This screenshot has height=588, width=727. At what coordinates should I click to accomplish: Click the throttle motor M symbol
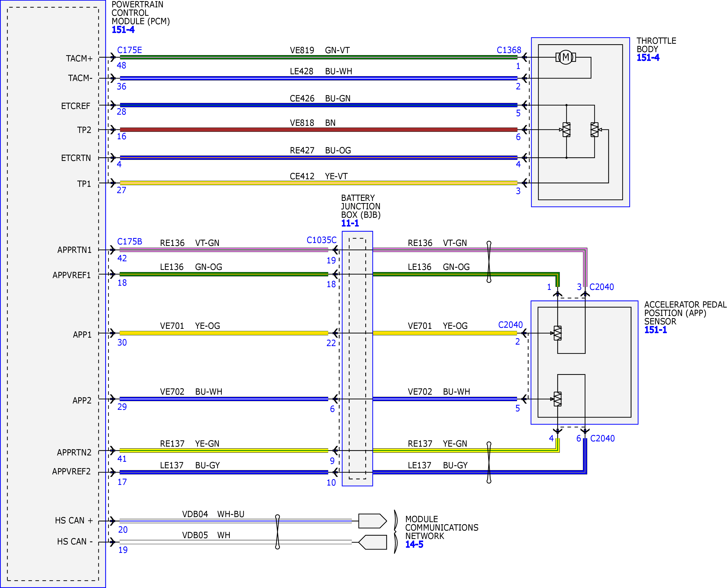pos(565,57)
